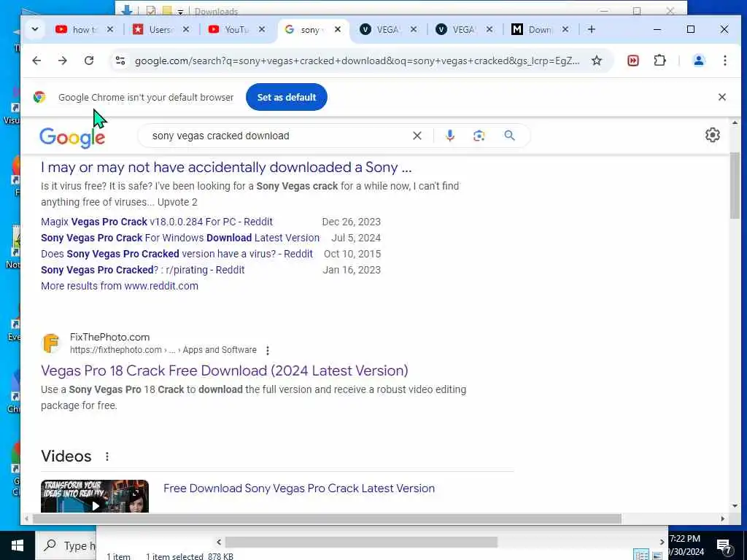747x560 pixels.
Task: Reload the Google search page
Action: coord(88,61)
